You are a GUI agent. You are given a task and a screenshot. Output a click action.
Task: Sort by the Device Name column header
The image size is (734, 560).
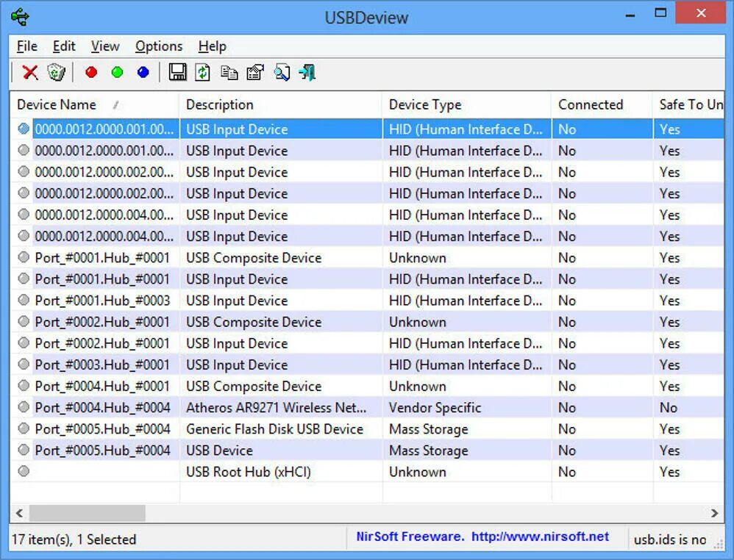[57, 104]
